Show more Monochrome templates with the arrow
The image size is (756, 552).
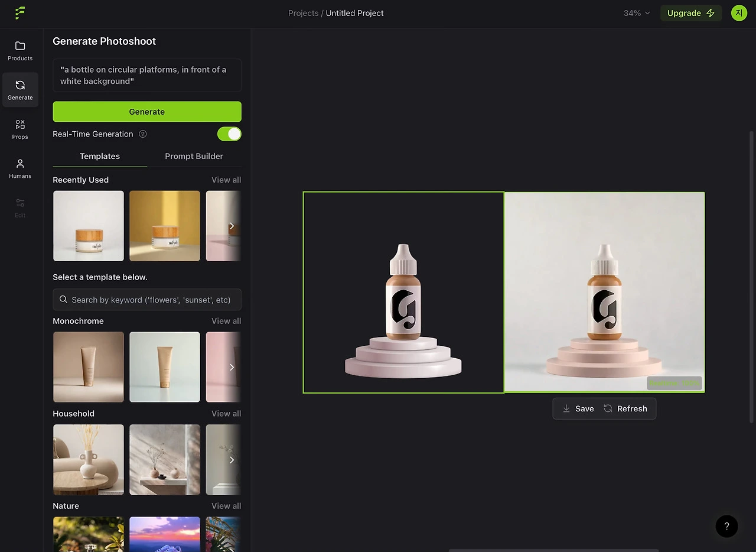232,367
